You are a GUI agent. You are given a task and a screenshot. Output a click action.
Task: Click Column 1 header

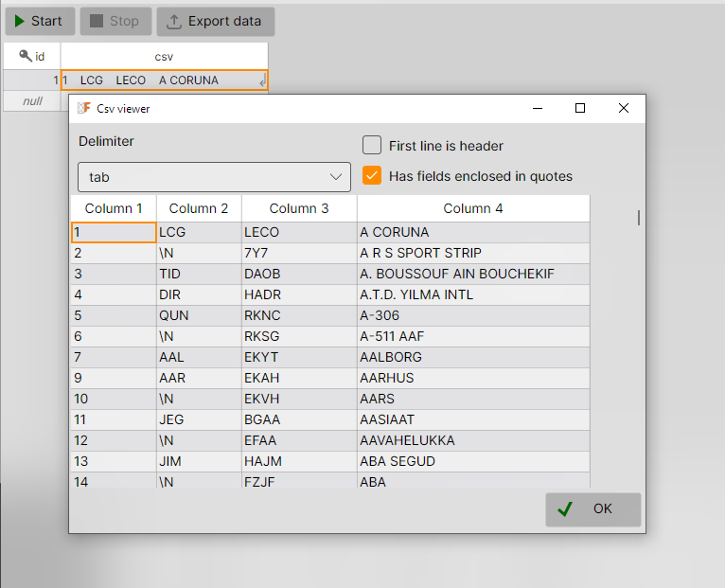coord(114,208)
